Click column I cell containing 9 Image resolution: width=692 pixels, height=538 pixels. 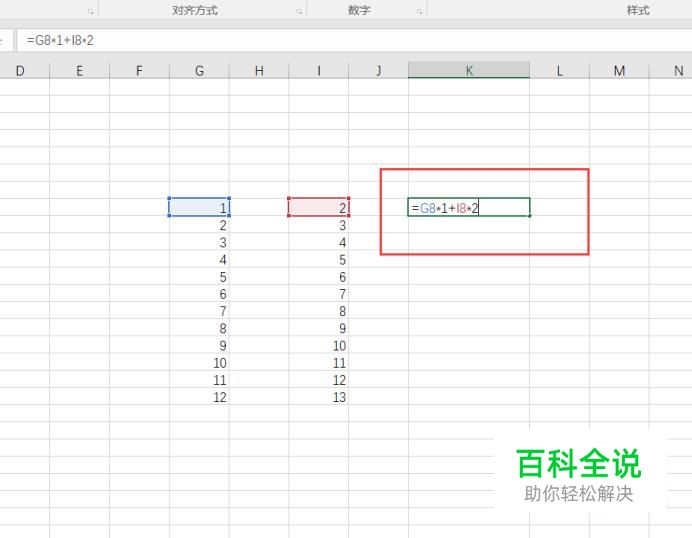(x=319, y=328)
